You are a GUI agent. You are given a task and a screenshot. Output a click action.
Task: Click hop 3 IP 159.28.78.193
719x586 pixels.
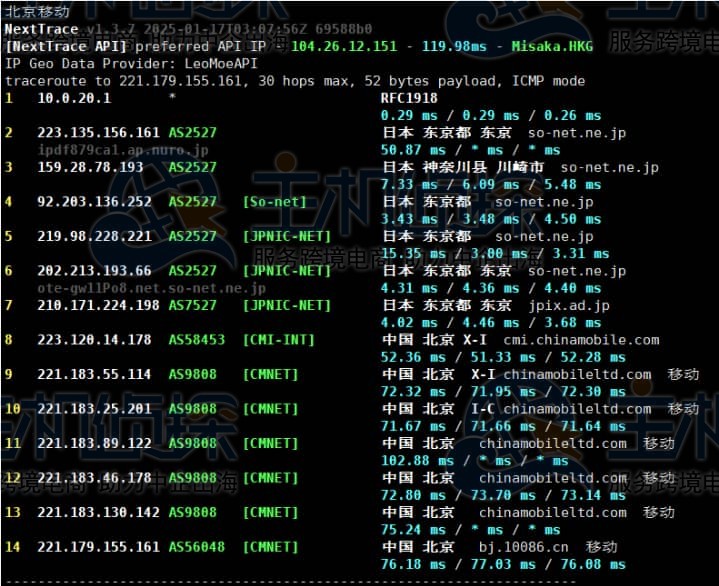[90, 167]
